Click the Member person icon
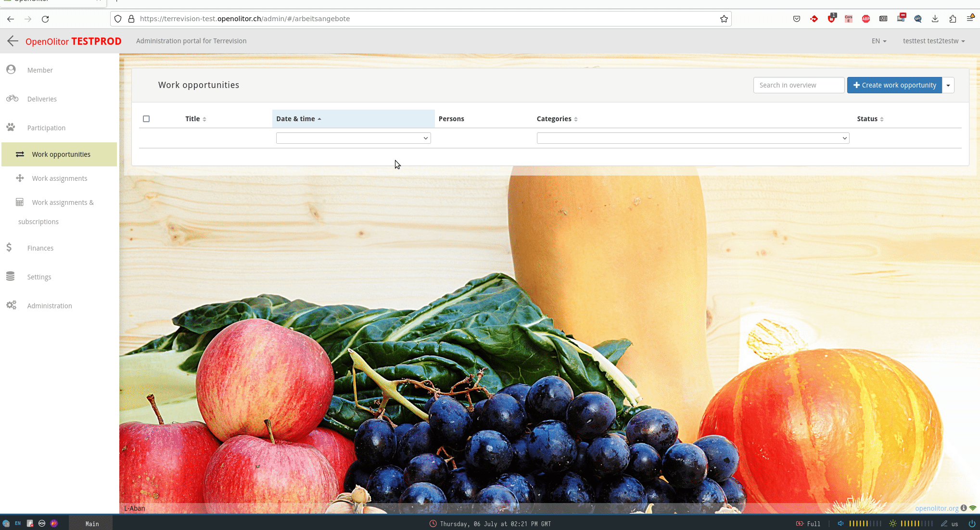This screenshot has width=980, height=530. [x=11, y=70]
